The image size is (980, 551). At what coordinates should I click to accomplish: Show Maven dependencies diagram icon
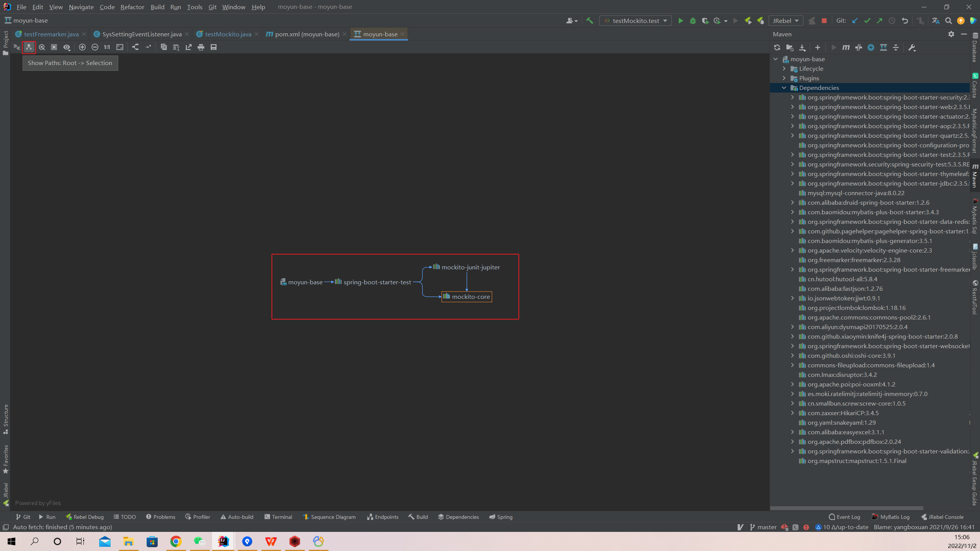(x=884, y=47)
